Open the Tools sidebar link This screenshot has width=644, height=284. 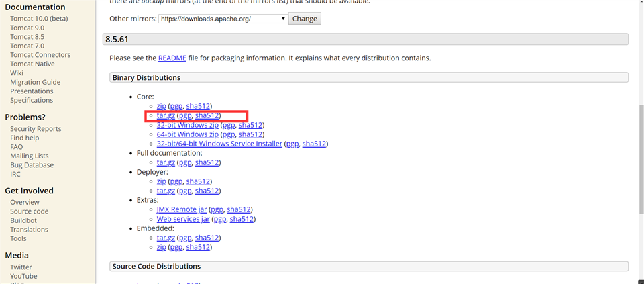point(18,238)
